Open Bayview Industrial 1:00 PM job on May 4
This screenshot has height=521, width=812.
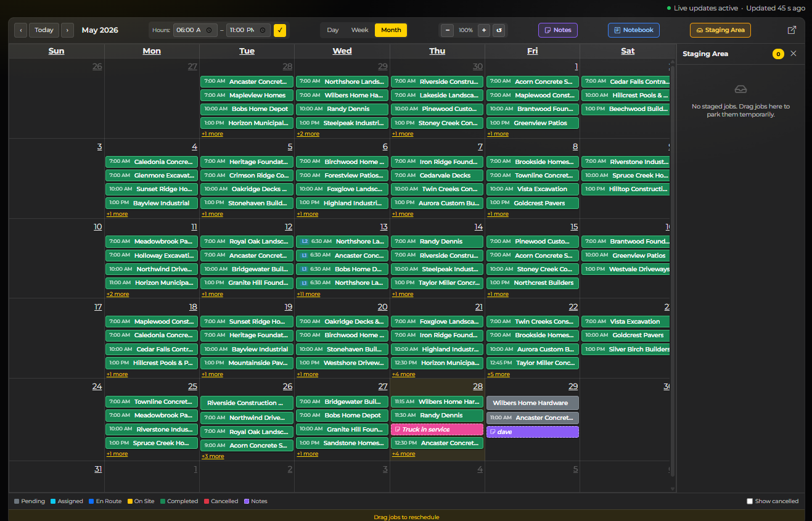[x=152, y=203]
